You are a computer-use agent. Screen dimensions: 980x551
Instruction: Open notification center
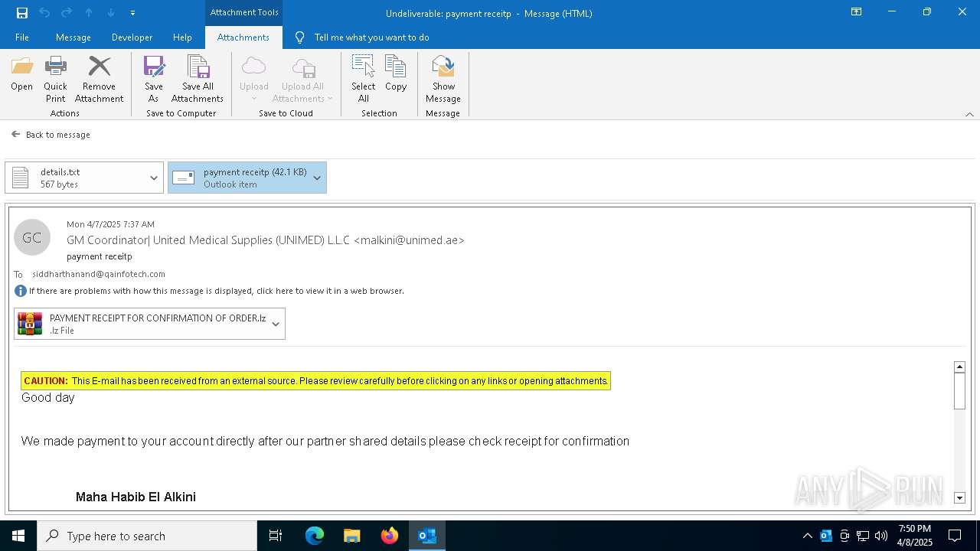click(x=955, y=536)
